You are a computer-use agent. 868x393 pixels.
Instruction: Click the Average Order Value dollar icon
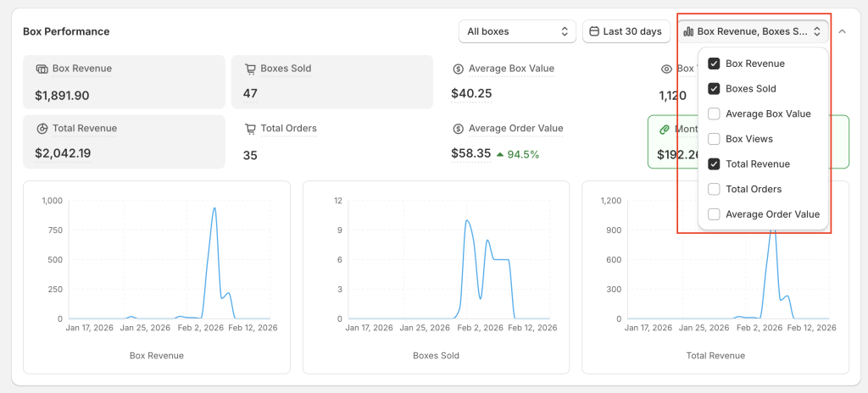459,129
